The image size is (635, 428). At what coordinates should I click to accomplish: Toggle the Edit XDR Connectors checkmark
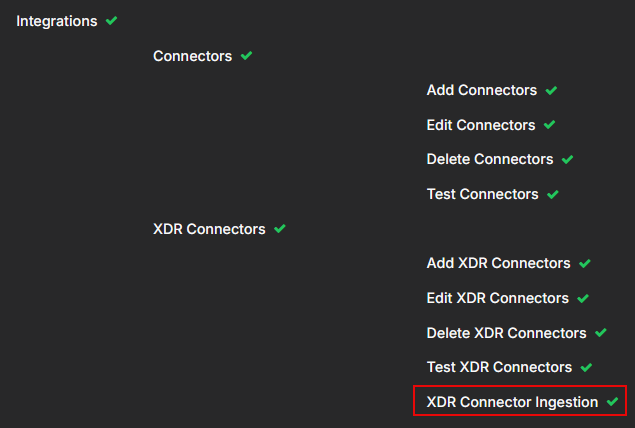coord(583,298)
